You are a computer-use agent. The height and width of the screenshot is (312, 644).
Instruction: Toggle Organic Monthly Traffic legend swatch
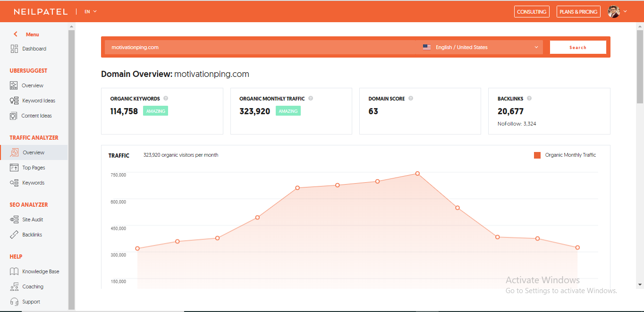(x=537, y=155)
